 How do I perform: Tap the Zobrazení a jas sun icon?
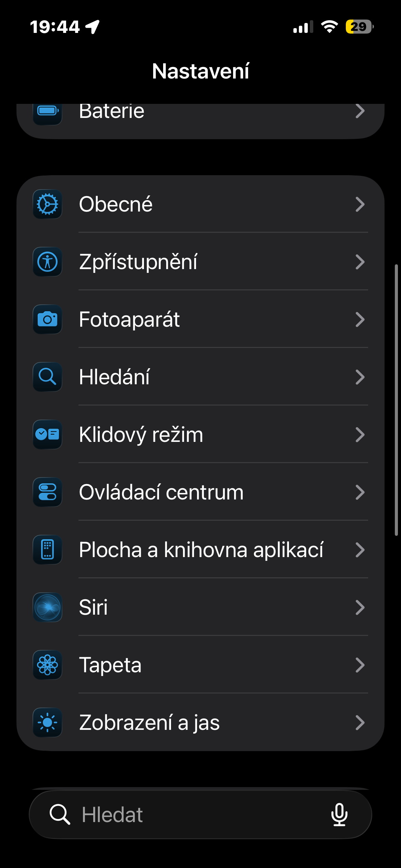tap(47, 723)
